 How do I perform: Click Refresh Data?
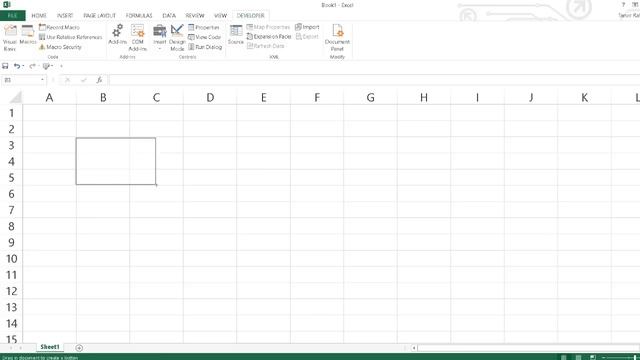pyautogui.click(x=266, y=46)
